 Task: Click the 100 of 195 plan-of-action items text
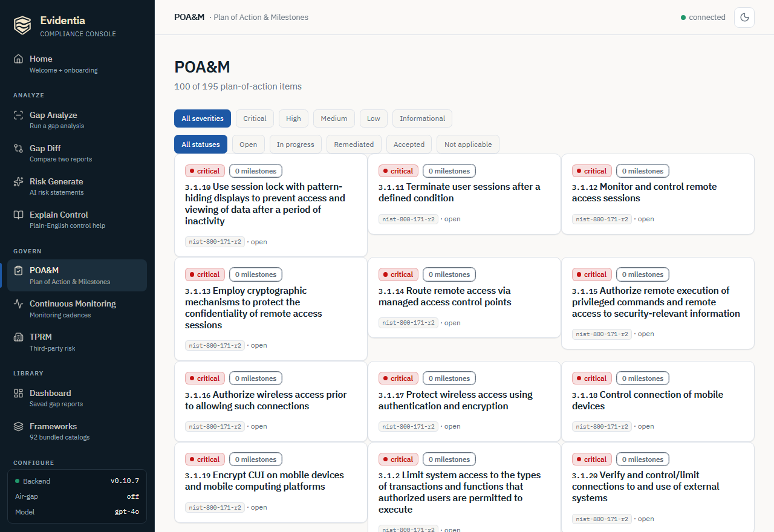coord(238,86)
